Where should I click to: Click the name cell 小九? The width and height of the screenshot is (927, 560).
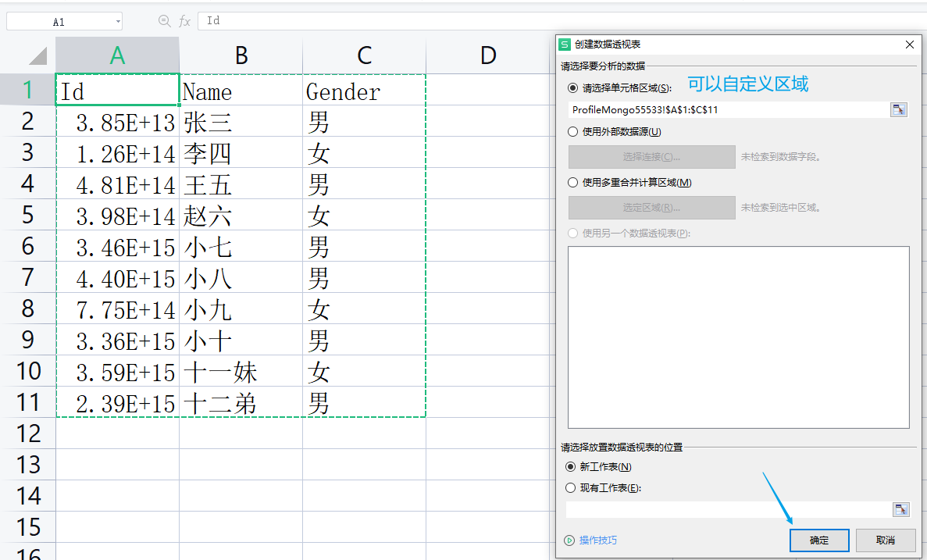point(241,309)
